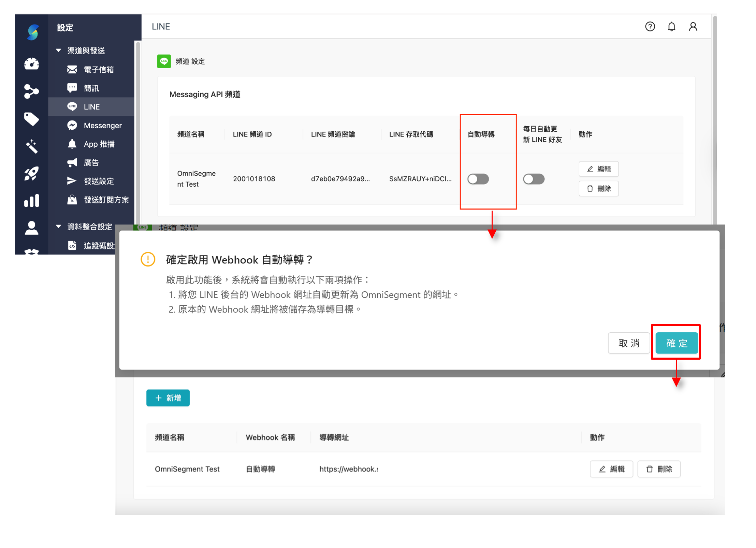Screen dimensions: 756x548
Task: Toggle the switch inside the red highlight box
Action: (x=478, y=179)
